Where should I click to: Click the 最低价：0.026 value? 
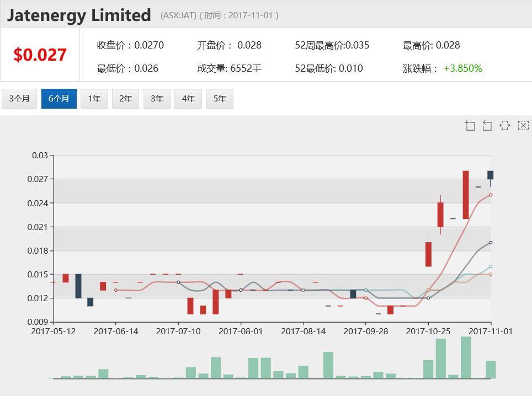point(127,68)
